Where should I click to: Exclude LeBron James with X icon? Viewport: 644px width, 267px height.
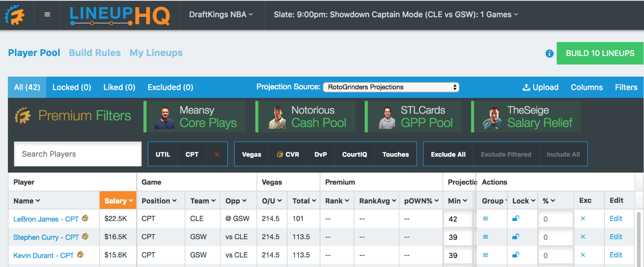click(583, 218)
